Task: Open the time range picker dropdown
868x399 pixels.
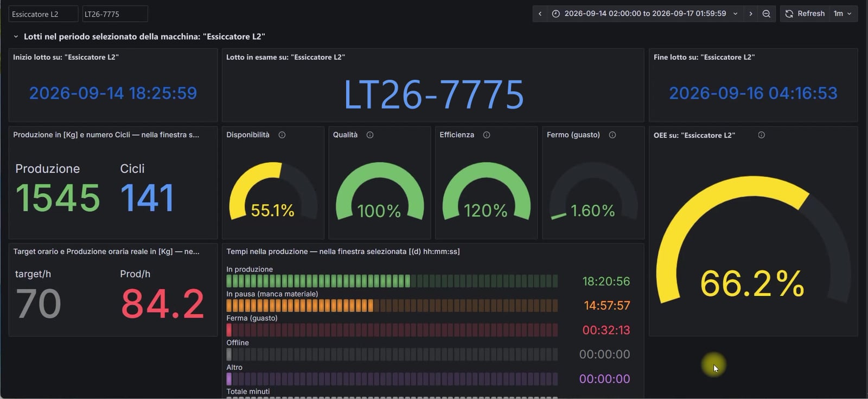Action: click(x=646, y=14)
